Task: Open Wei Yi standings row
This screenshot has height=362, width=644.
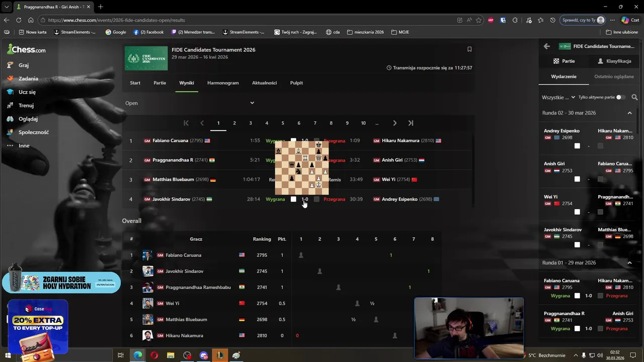Action: [x=282, y=303]
